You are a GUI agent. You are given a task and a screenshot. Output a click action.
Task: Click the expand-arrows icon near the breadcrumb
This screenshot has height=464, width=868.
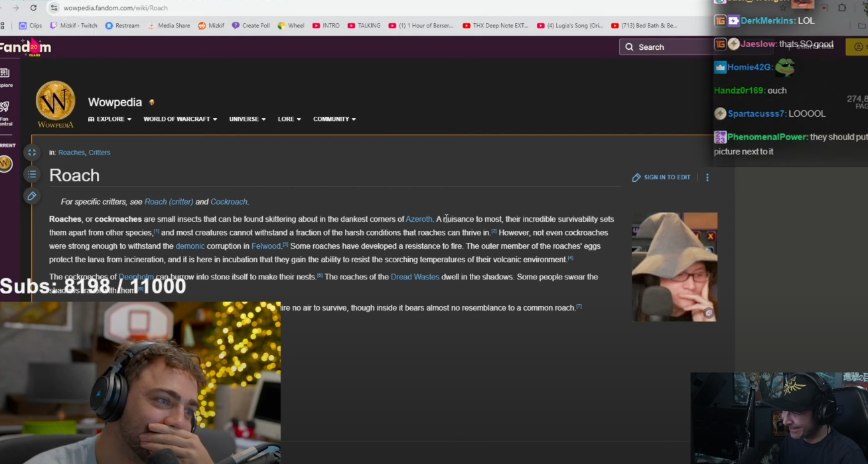(32, 152)
